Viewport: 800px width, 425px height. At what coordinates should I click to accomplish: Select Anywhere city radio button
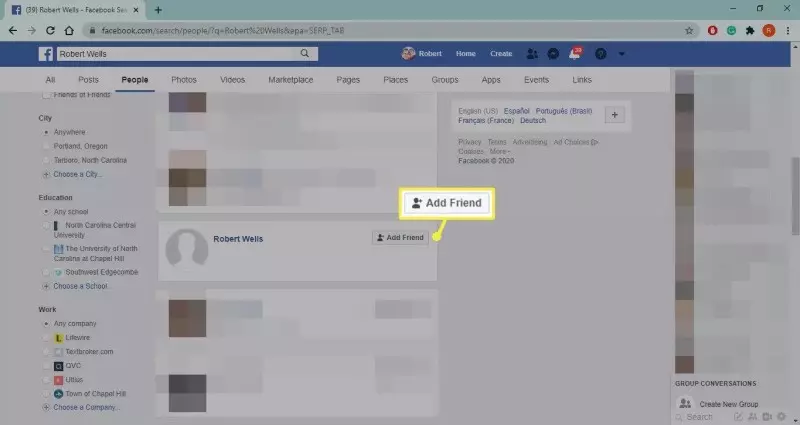[46, 132]
